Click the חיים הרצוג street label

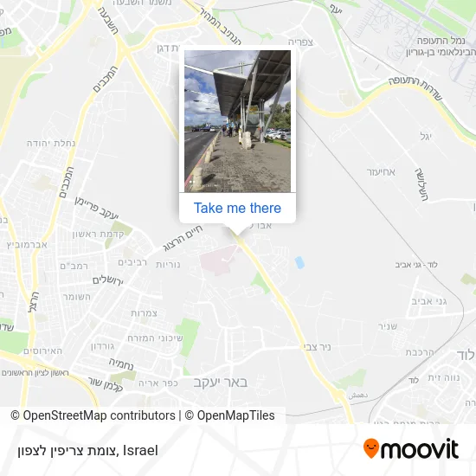click(183, 238)
